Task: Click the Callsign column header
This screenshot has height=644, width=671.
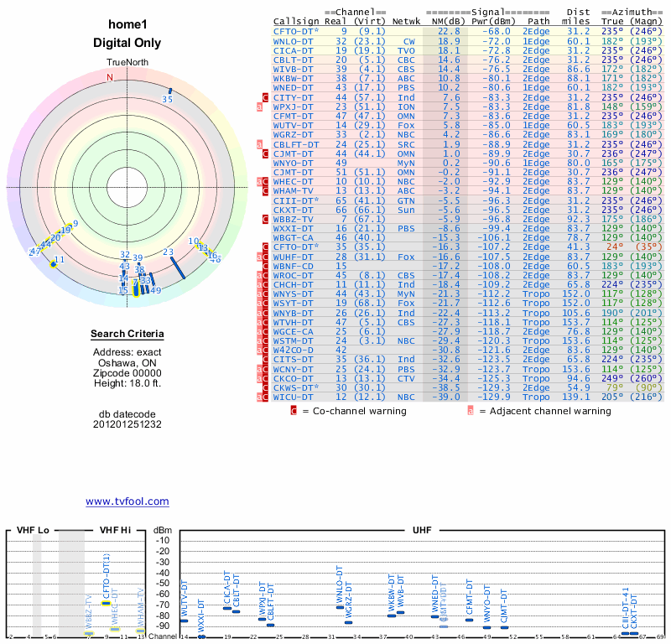Action: pos(295,21)
